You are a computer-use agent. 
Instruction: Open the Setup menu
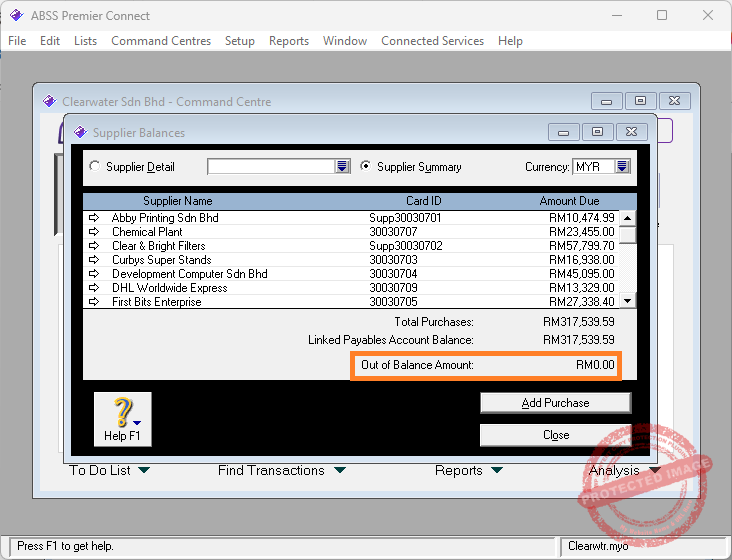click(240, 41)
